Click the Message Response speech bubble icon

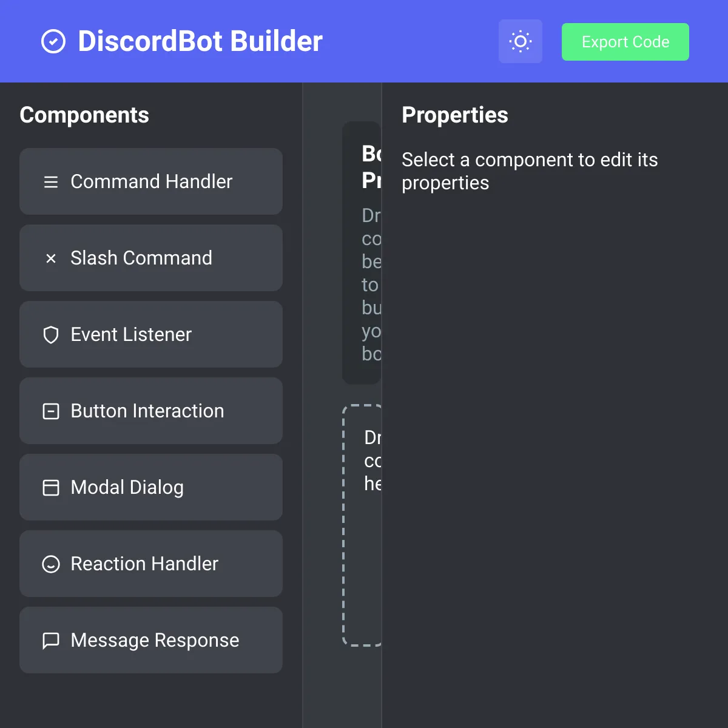(x=51, y=641)
